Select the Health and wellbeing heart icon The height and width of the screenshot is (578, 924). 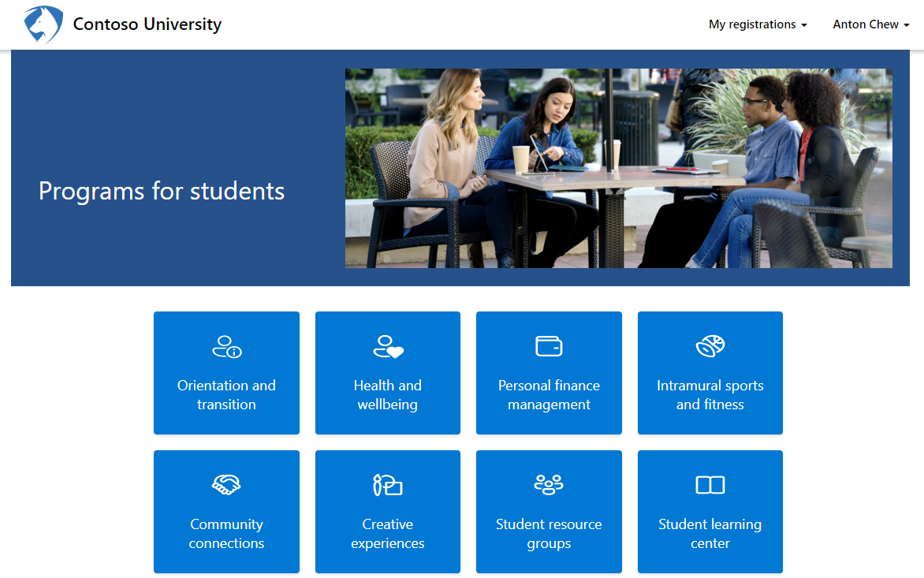pyautogui.click(x=387, y=345)
